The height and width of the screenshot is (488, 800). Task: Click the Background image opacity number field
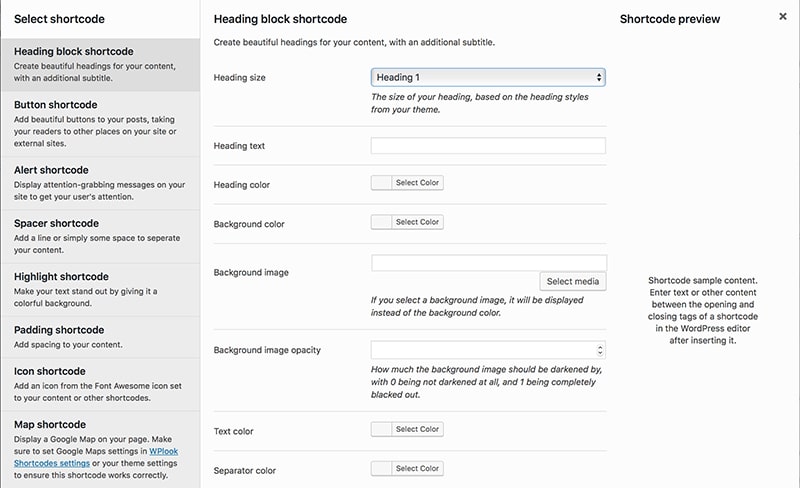coord(488,350)
